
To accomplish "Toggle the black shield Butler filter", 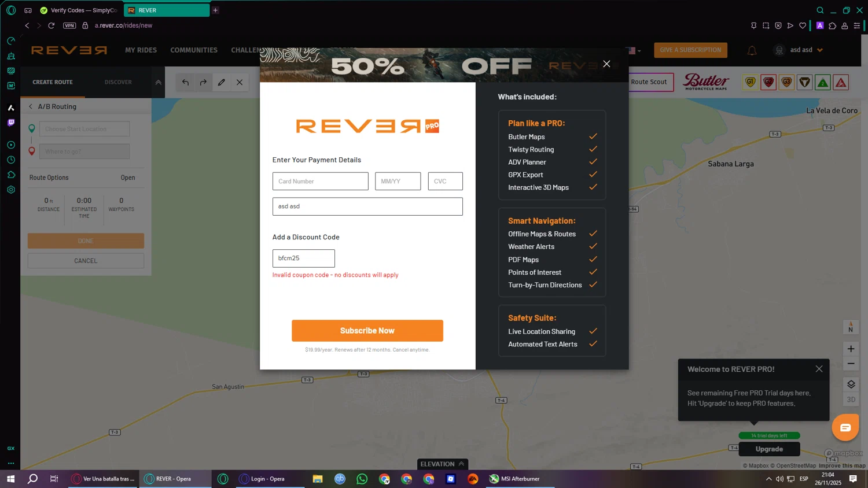I will pos(805,82).
